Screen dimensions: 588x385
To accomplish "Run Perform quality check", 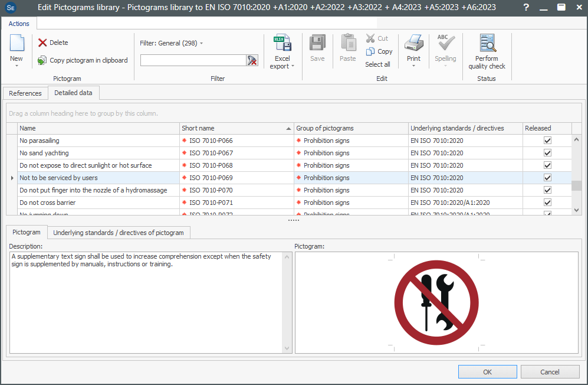I will 487,44.
